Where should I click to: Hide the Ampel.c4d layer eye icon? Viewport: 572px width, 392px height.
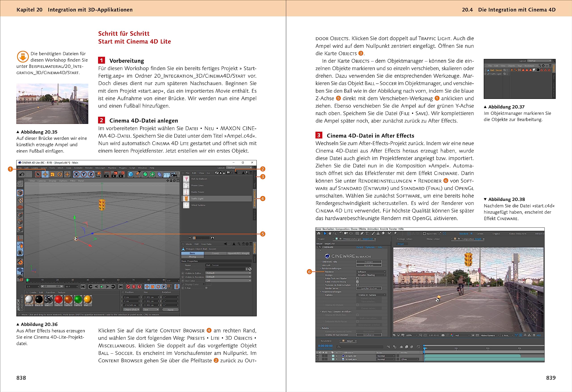318,356
